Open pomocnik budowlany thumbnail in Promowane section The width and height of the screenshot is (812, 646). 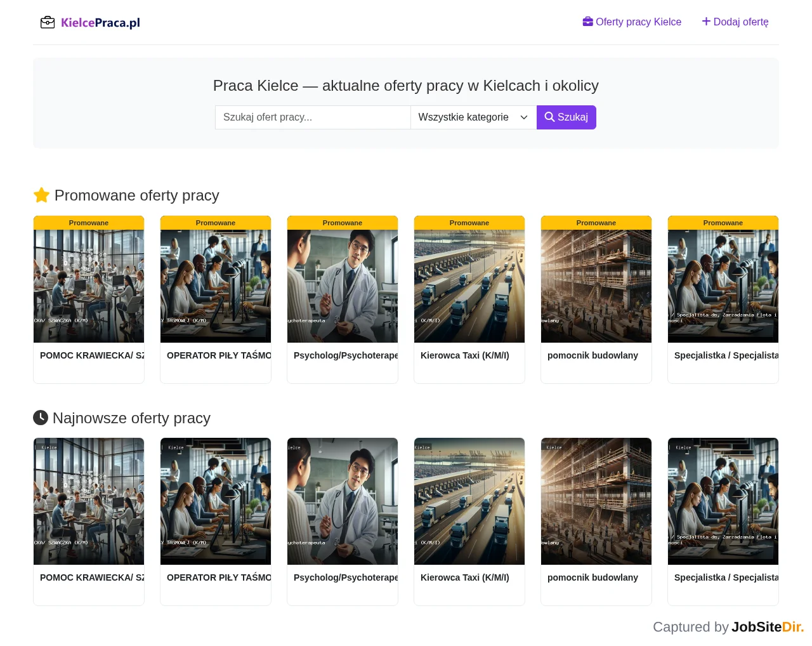(596, 286)
